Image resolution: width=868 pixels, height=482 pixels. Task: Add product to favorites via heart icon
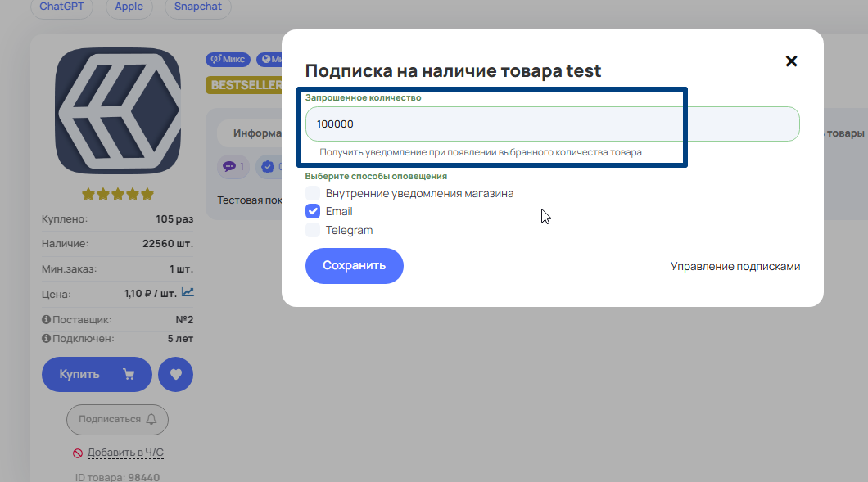click(175, 374)
